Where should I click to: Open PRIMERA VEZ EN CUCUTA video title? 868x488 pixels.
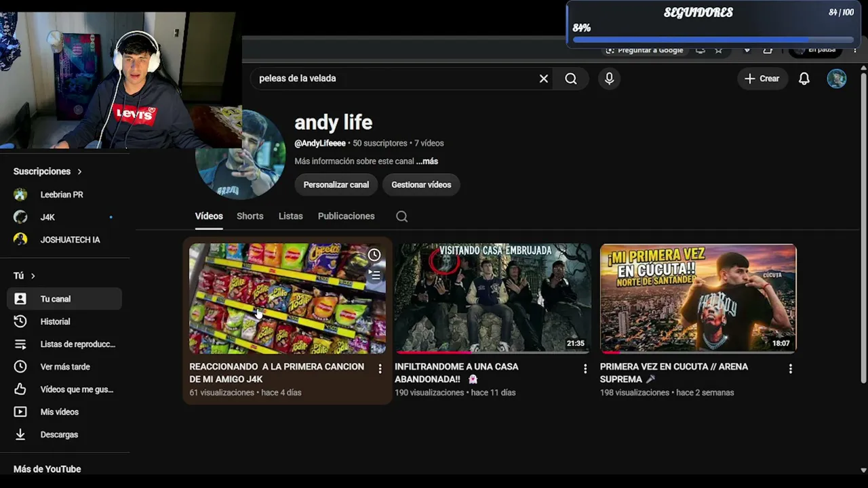[x=674, y=373]
